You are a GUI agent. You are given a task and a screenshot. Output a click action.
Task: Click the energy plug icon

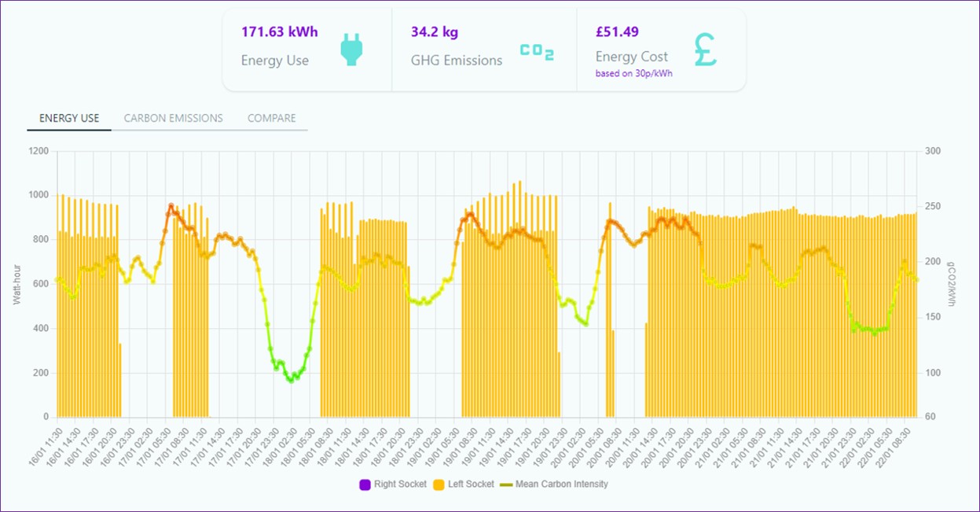coord(352,49)
